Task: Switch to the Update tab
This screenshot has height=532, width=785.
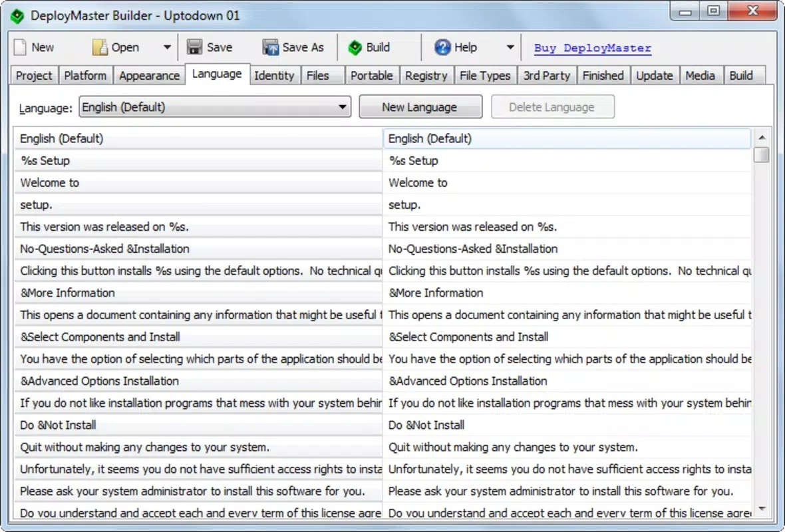Action: (x=655, y=76)
